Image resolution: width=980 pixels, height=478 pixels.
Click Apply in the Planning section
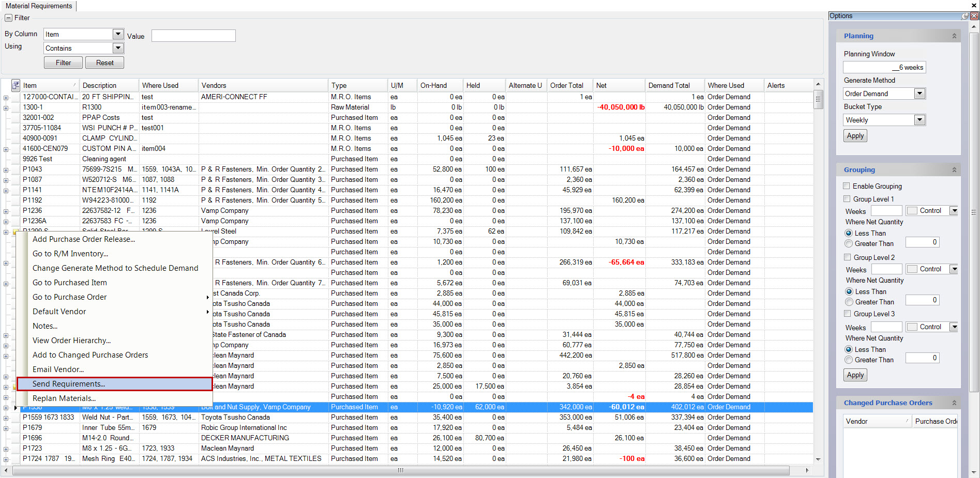(855, 136)
